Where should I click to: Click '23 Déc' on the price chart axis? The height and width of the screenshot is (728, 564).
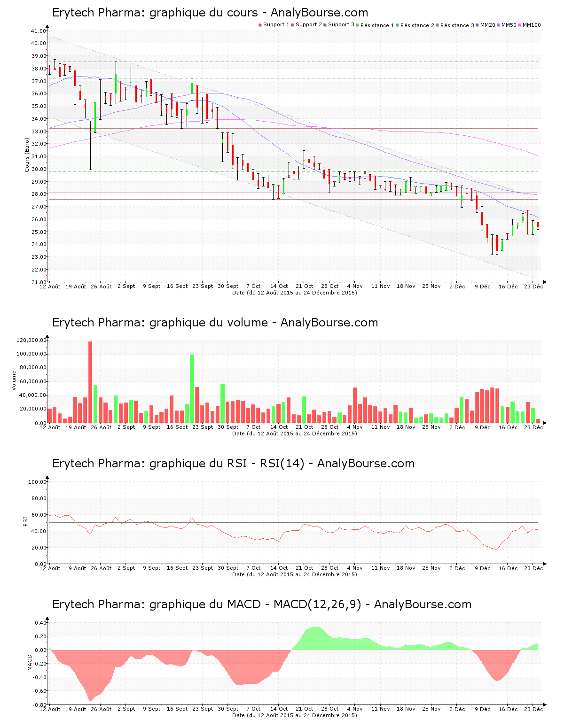point(533,287)
